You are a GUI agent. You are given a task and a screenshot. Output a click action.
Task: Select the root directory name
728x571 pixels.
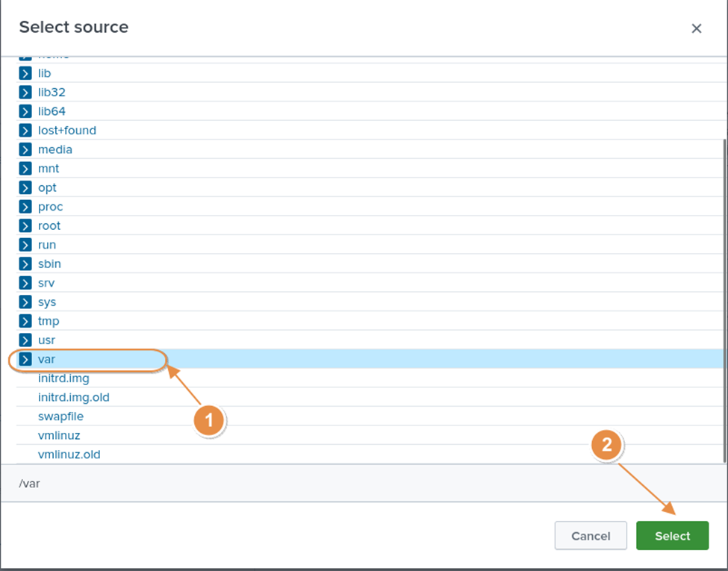click(49, 225)
